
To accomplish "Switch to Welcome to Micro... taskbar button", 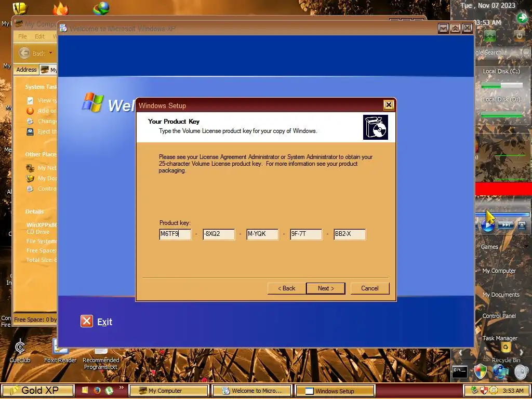I will click(251, 391).
